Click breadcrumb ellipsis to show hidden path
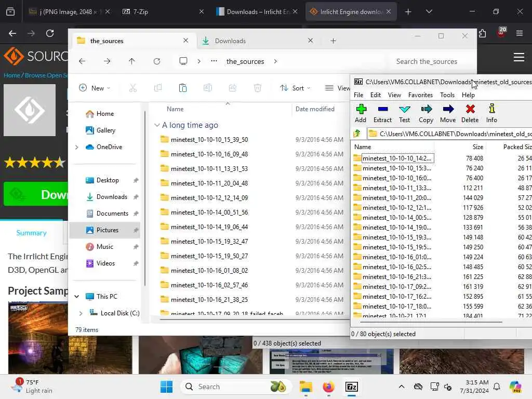This screenshot has height=399, width=532. pyautogui.click(x=214, y=61)
